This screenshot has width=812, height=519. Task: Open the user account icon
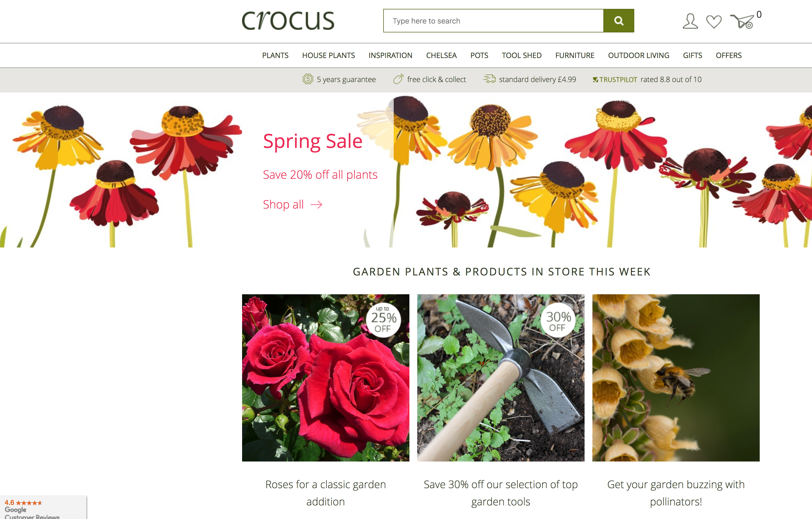690,21
